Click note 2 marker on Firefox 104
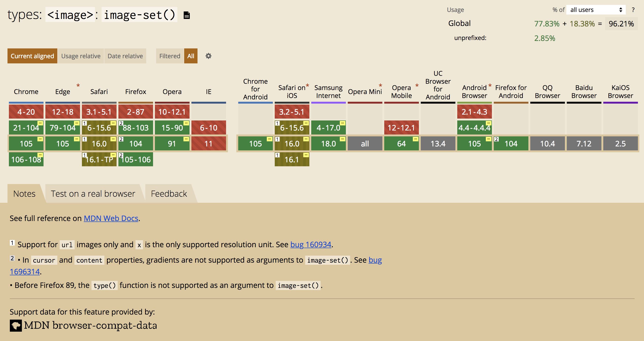This screenshot has width=644, height=341. pos(121,139)
